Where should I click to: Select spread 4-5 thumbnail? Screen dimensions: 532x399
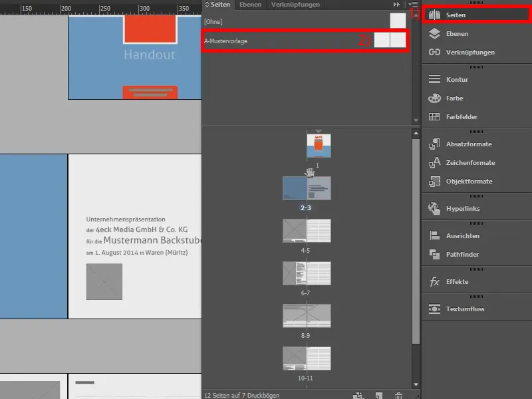307,231
